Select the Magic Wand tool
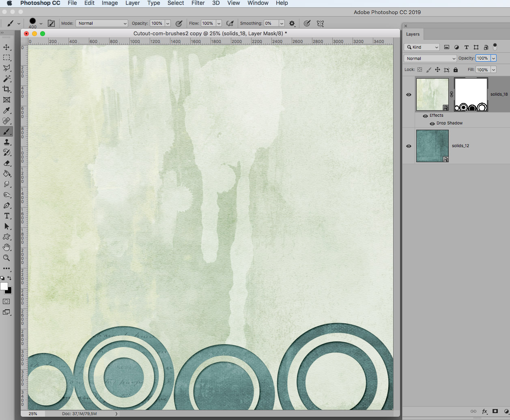 [6, 79]
